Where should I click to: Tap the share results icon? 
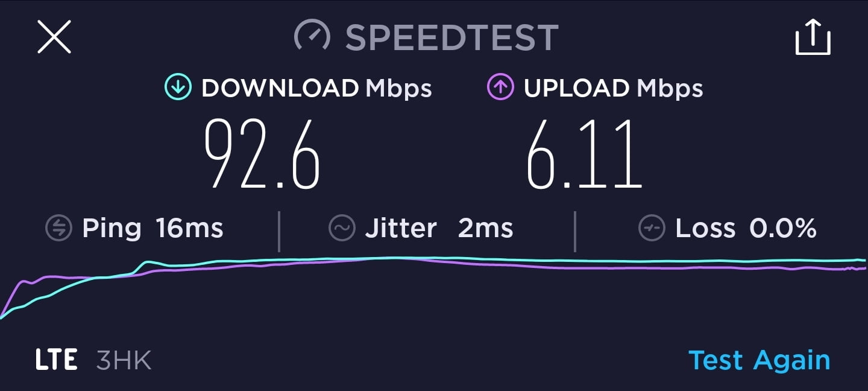point(813,37)
